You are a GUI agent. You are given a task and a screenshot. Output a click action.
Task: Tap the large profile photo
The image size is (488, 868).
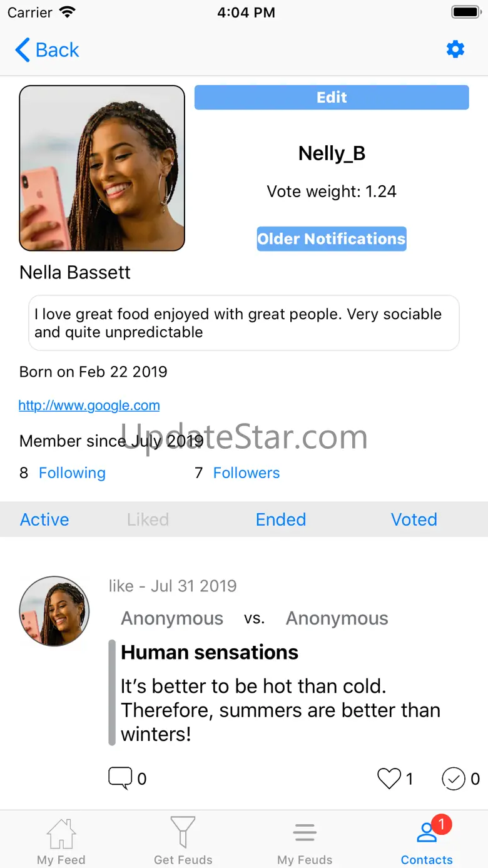(102, 168)
